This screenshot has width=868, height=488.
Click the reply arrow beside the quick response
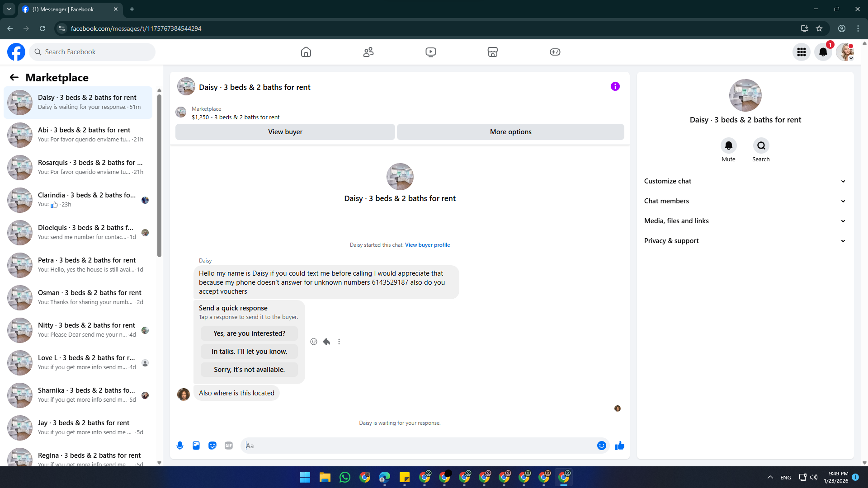coord(326,342)
